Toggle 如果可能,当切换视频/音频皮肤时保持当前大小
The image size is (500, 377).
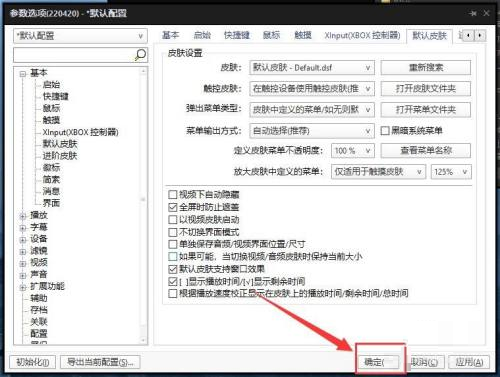click(173, 257)
